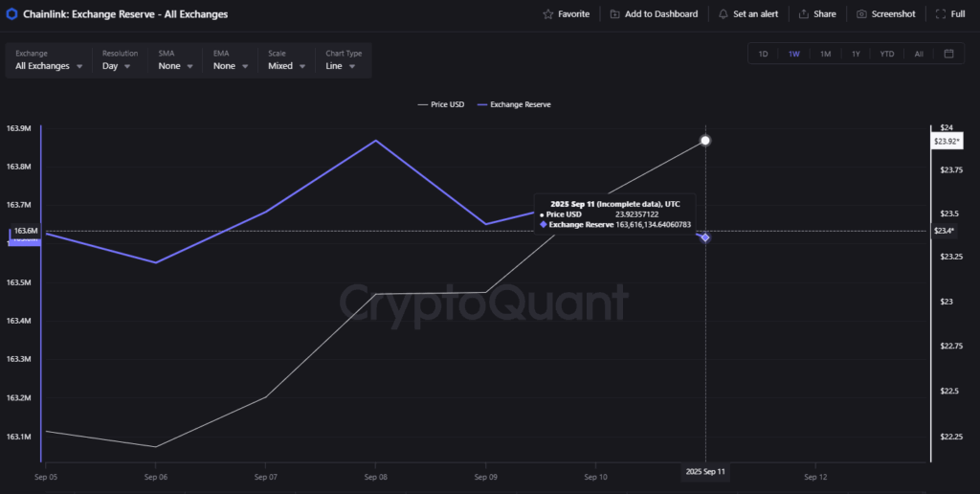Select the 1Y time range
This screenshot has height=494, width=980.
856,54
